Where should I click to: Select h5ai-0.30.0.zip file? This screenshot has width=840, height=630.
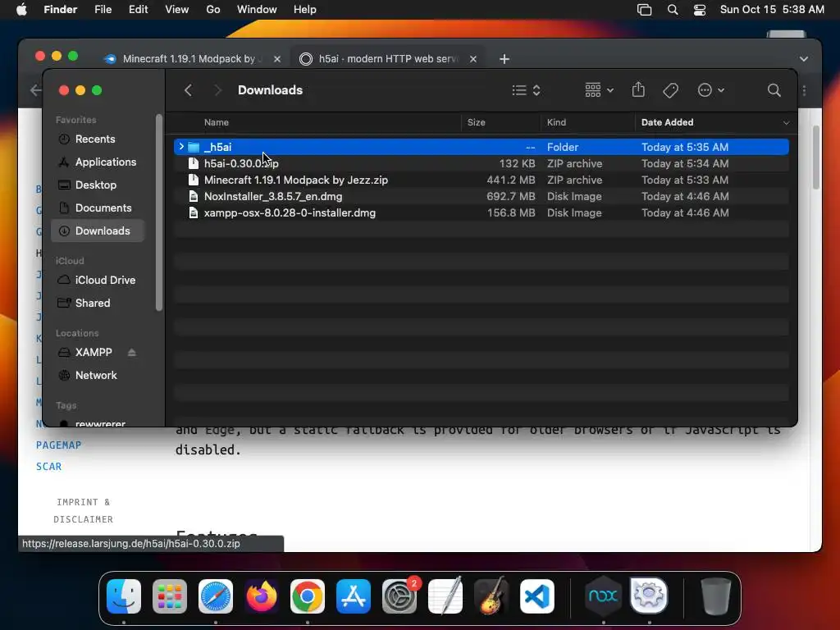pyautogui.click(x=481, y=163)
